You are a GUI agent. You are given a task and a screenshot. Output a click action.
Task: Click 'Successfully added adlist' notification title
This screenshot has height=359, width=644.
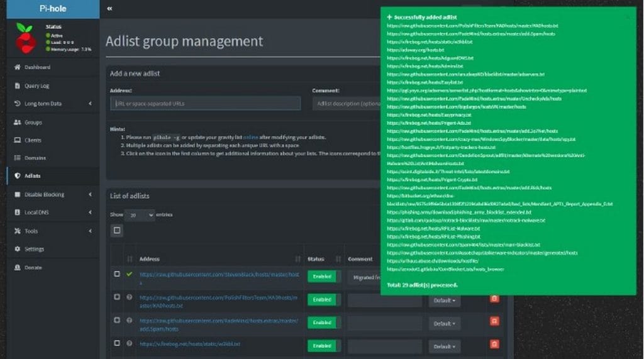[x=426, y=17]
